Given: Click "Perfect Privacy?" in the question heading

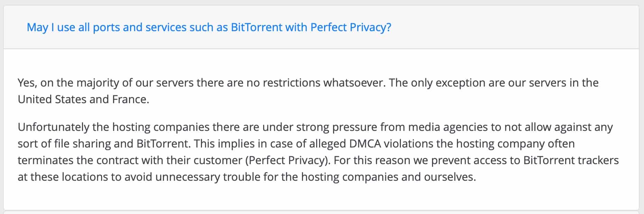Looking at the screenshot, I should (351, 27).
